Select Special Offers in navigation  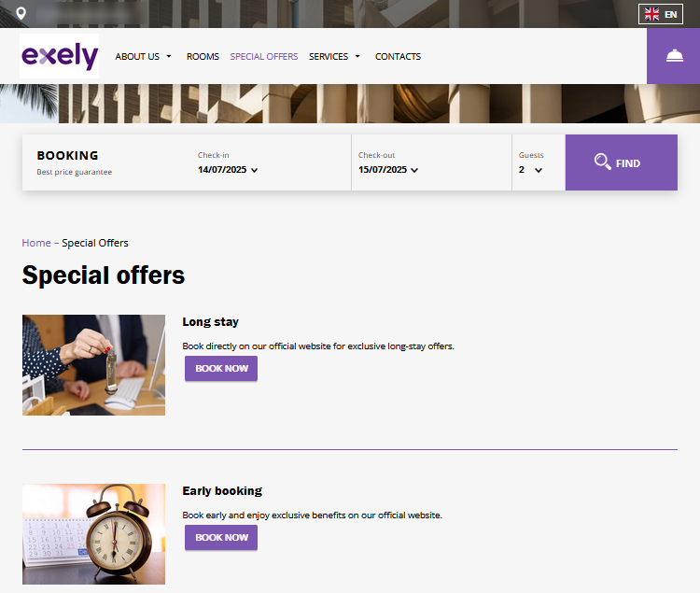[264, 57]
